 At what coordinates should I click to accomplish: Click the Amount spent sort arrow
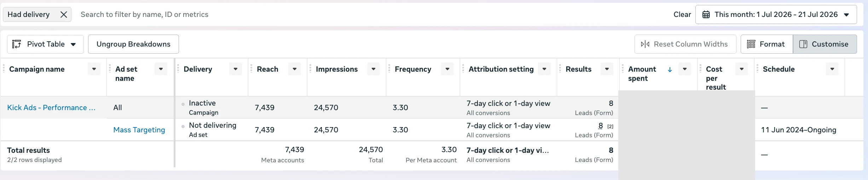[670, 70]
